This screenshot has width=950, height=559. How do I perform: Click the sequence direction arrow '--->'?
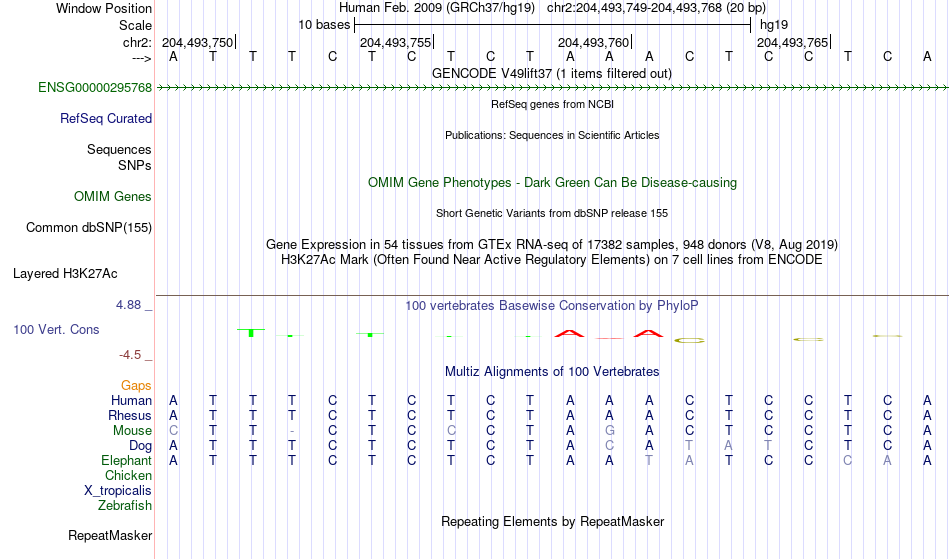coord(141,58)
